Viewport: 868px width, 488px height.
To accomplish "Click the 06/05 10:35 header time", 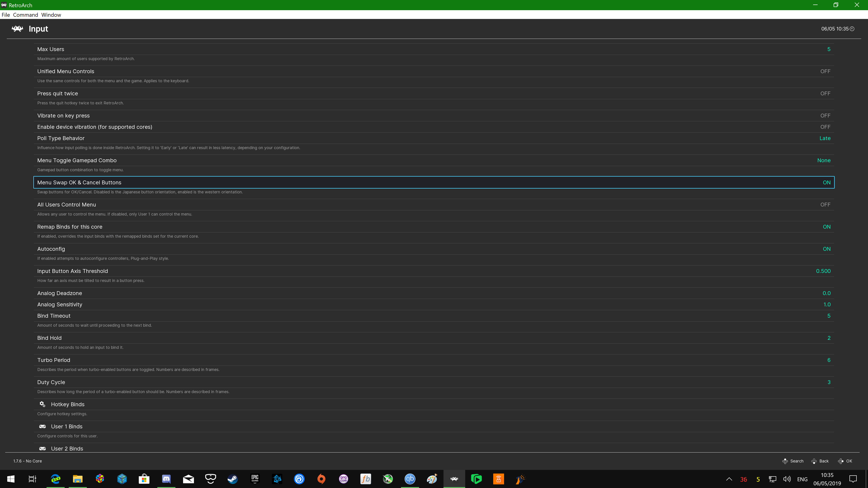I will [x=835, y=29].
